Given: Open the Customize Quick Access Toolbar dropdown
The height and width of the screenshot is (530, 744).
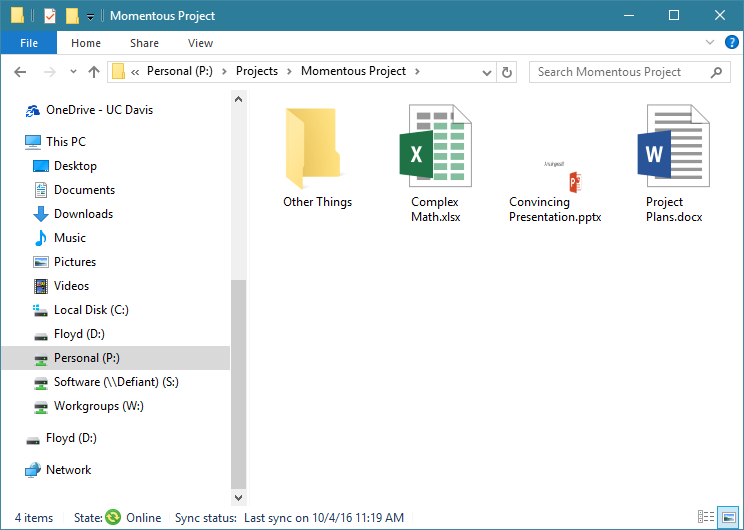Looking at the screenshot, I should pyautogui.click(x=90, y=17).
